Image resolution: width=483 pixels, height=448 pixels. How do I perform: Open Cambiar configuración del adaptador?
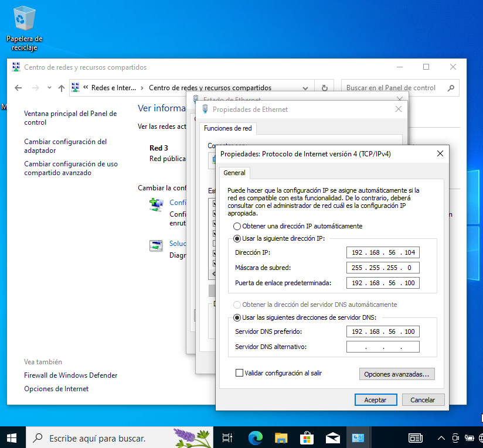(x=65, y=146)
